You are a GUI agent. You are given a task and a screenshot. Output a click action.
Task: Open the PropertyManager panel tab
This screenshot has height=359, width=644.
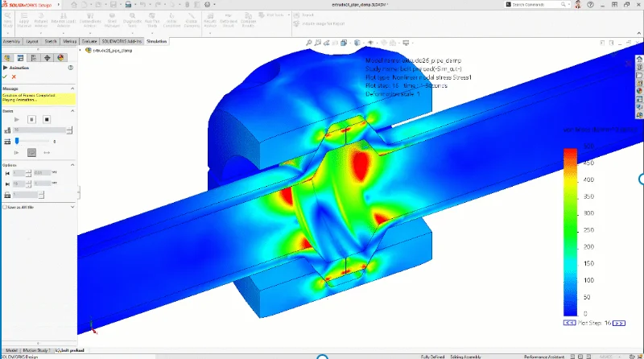tap(21, 58)
